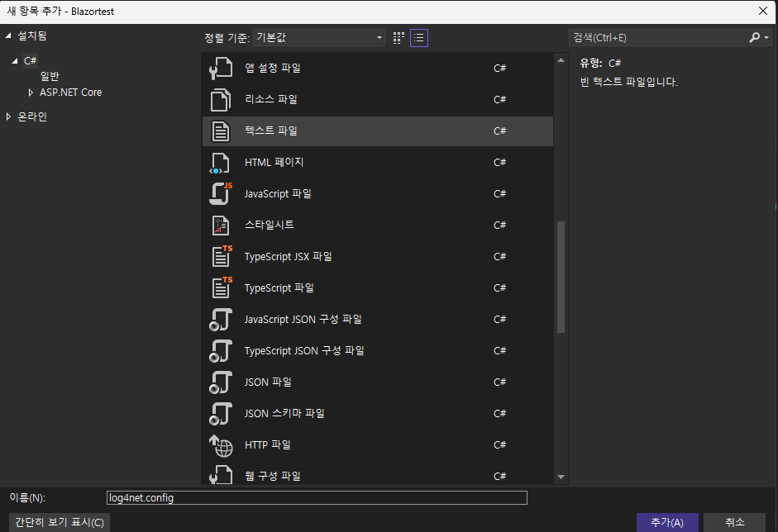This screenshot has width=778, height=532.
Task: Click the HTML 페이지 icon
Action: 220,163
